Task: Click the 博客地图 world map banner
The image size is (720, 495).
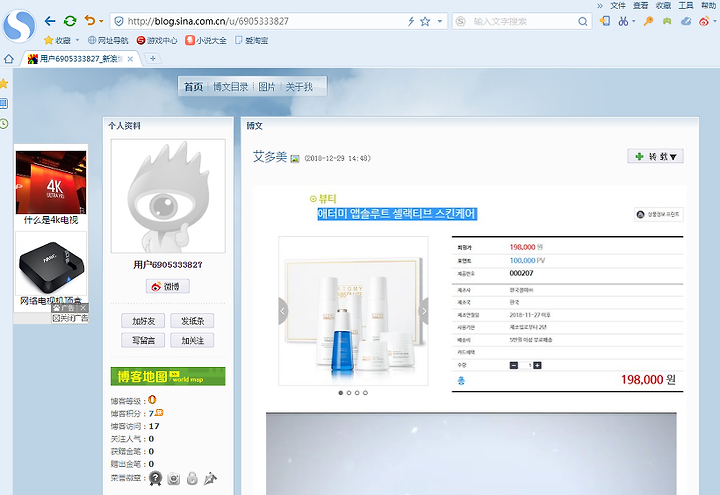Action: pos(168,377)
